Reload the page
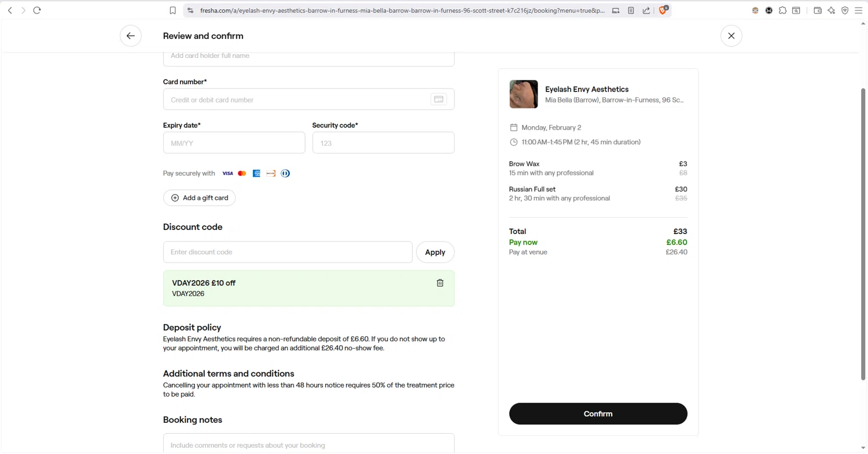Viewport: 868px width, 454px height. coord(37,10)
